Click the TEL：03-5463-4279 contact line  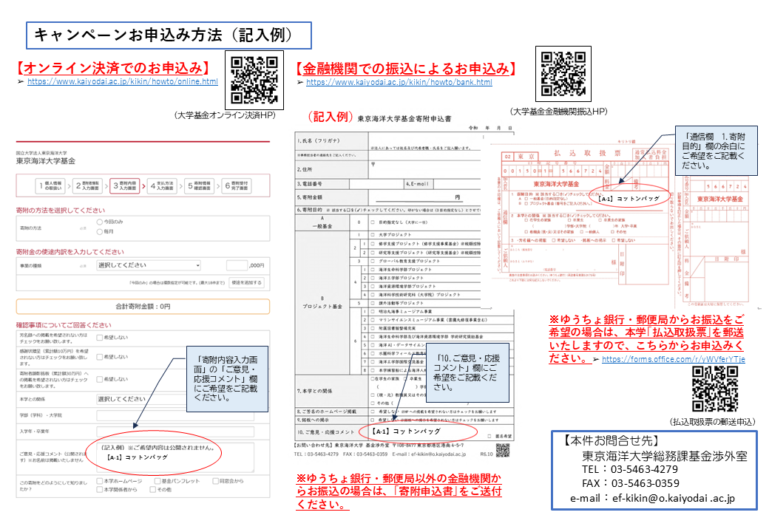coord(630,469)
